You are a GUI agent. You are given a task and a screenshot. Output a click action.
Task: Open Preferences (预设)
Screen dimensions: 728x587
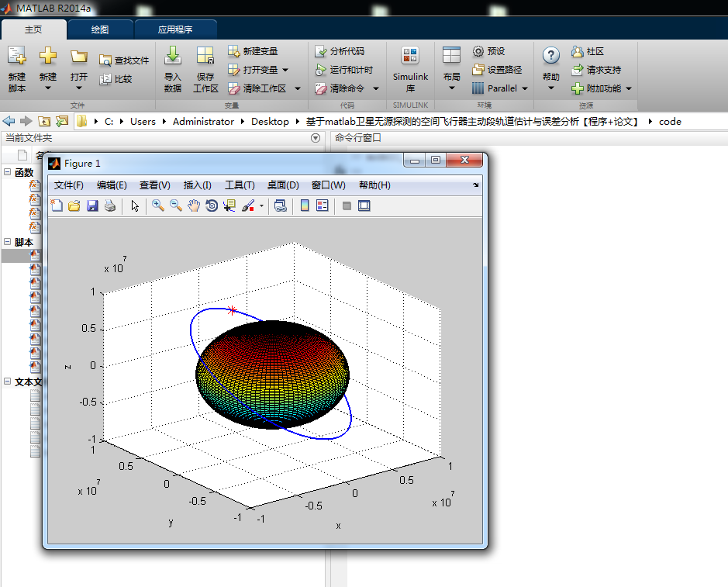point(488,51)
